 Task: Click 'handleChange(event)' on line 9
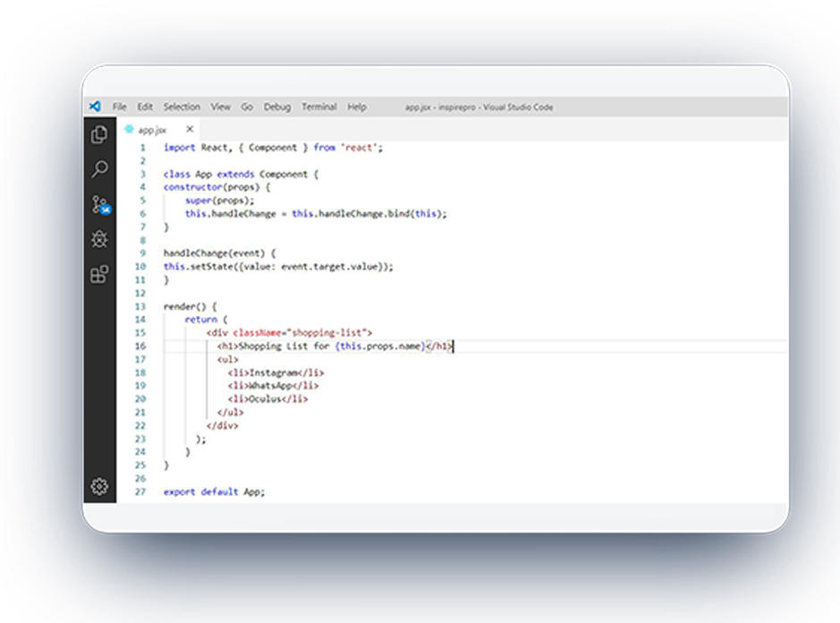tap(215, 253)
